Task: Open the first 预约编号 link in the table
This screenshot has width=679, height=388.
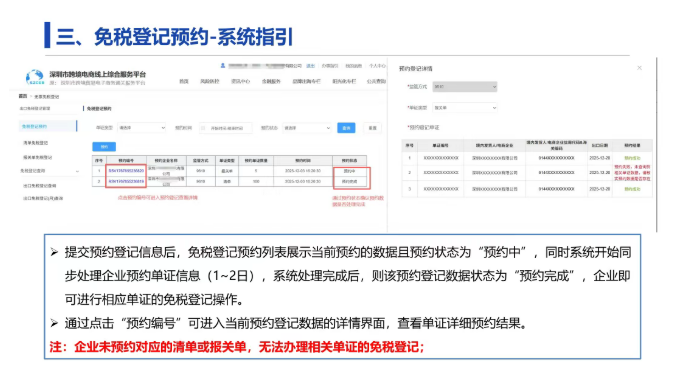Action: [126, 171]
